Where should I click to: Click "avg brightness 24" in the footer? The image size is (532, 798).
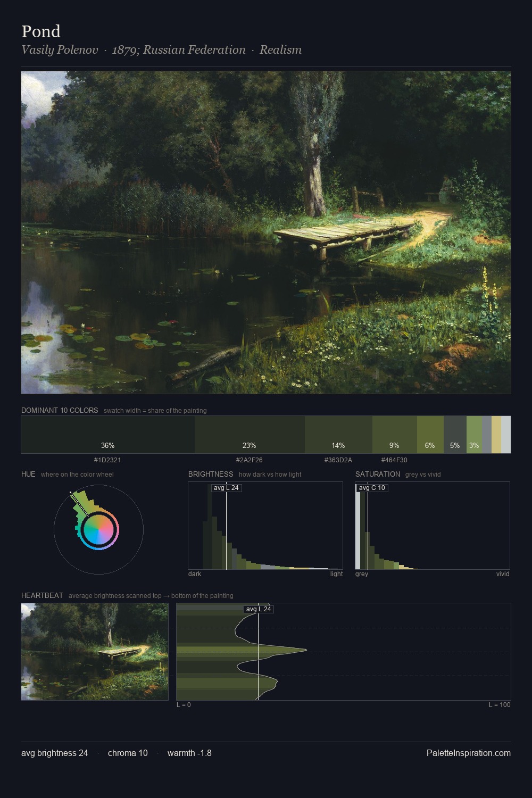coord(55,753)
